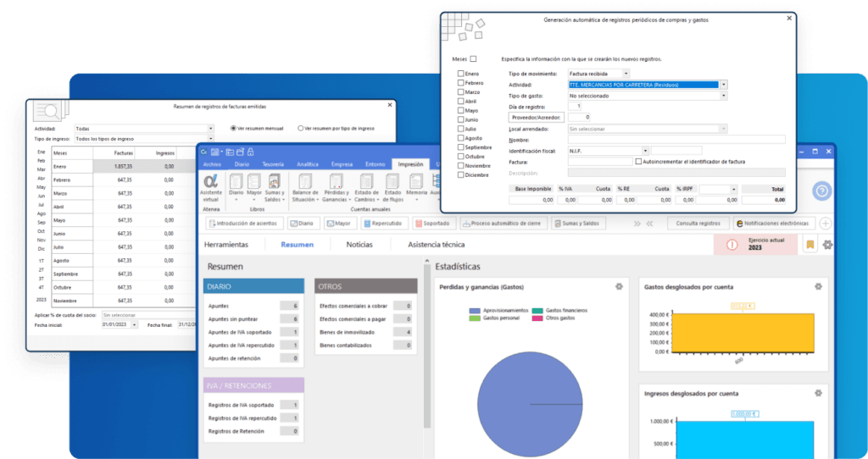Viewport: 868px width, 459px height.
Task: Open the Tesorería ribbon tab
Action: coord(273,164)
